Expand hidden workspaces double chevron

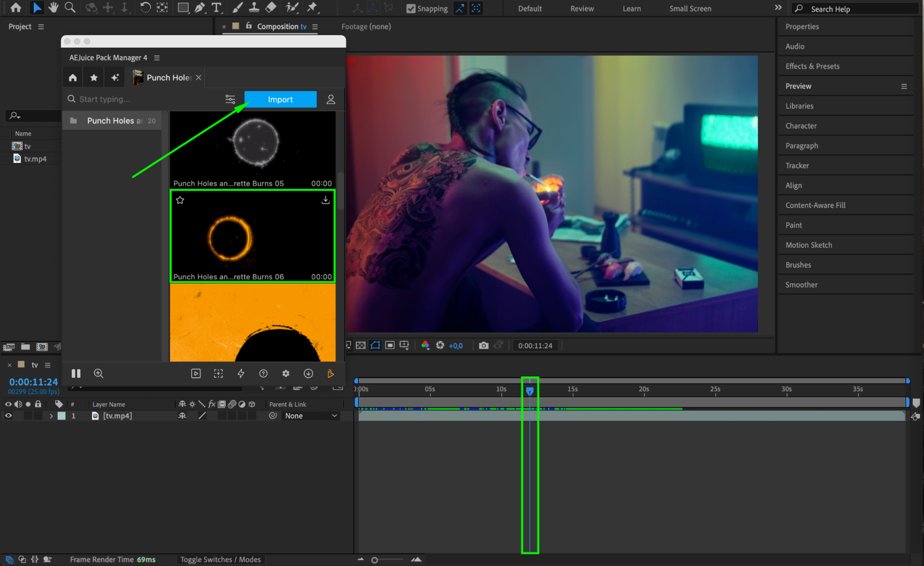(x=778, y=8)
